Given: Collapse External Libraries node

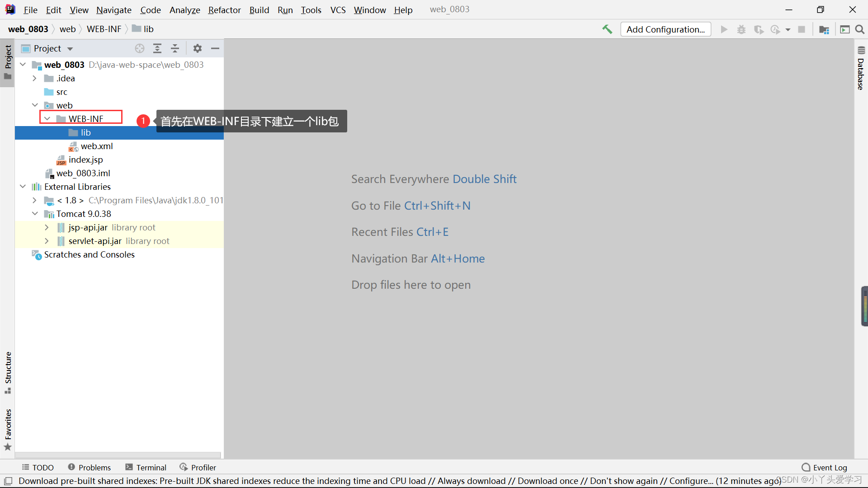Looking at the screenshot, I should coord(23,187).
